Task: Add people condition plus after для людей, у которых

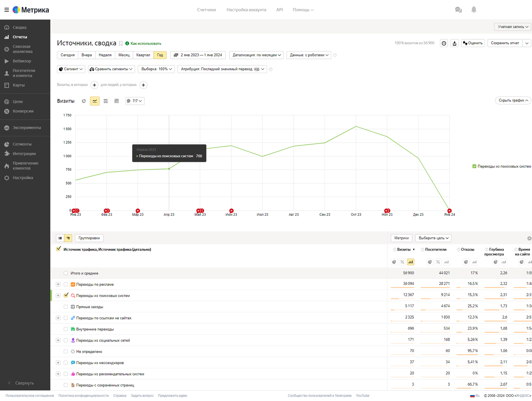Action: point(143,85)
